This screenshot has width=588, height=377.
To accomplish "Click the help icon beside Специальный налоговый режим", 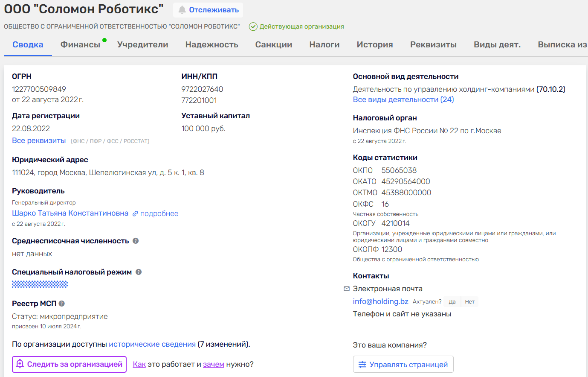I will pos(139,272).
